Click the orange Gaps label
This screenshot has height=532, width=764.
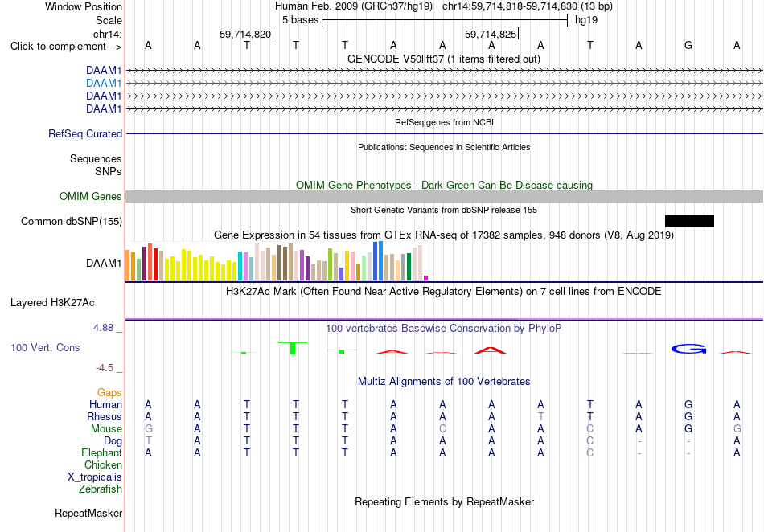tap(109, 392)
